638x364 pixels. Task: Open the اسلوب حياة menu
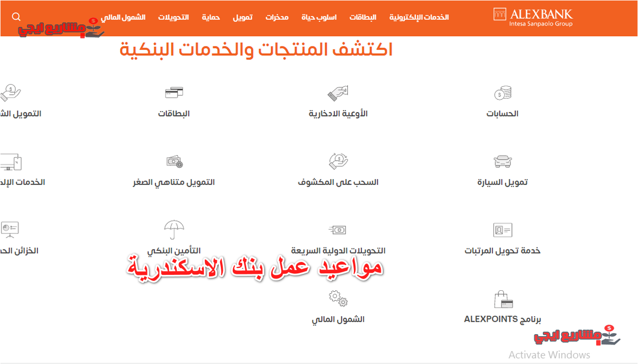pyautogui.click(x=319, y=17)
